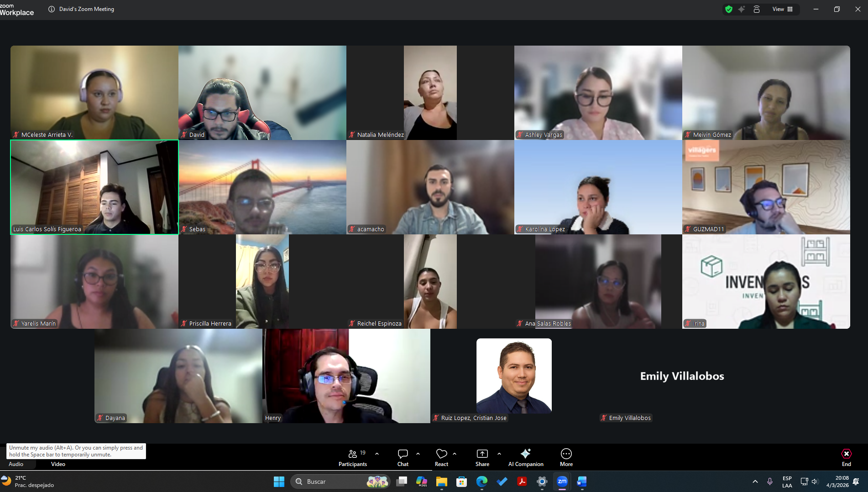The width and height of the screenshot is (868, 492).
Task: Toggle Video camera on or off
Action: point(58,464)
